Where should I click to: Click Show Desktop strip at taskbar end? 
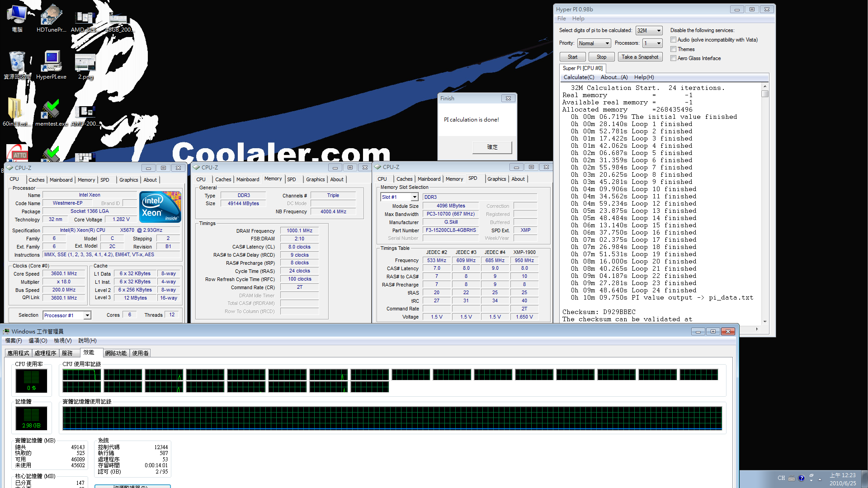click(865, 479)
